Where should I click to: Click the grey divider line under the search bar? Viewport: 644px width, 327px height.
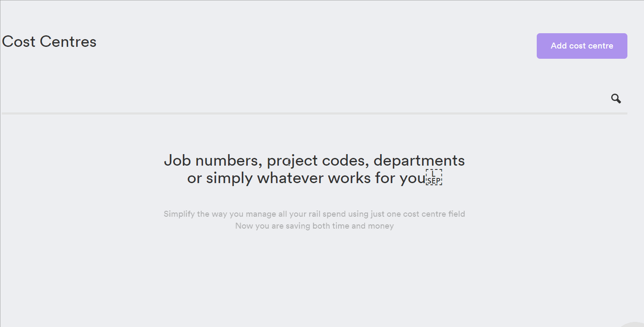pyautogui.click(x=315, y=113)
